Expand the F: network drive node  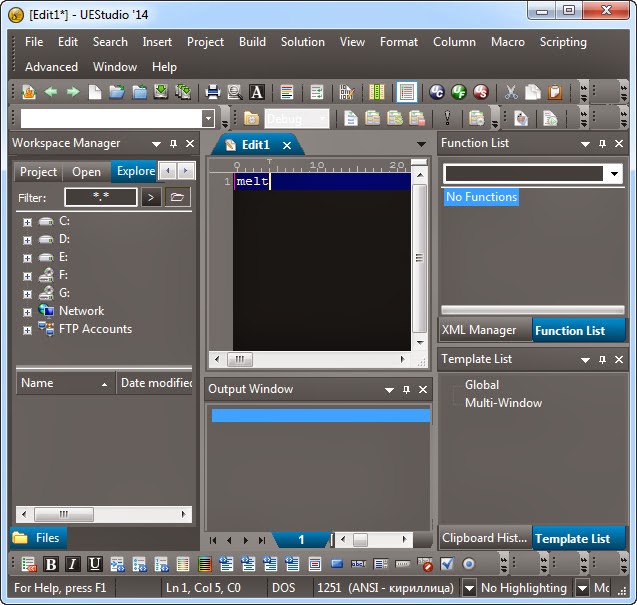click(x=27, y=276)
